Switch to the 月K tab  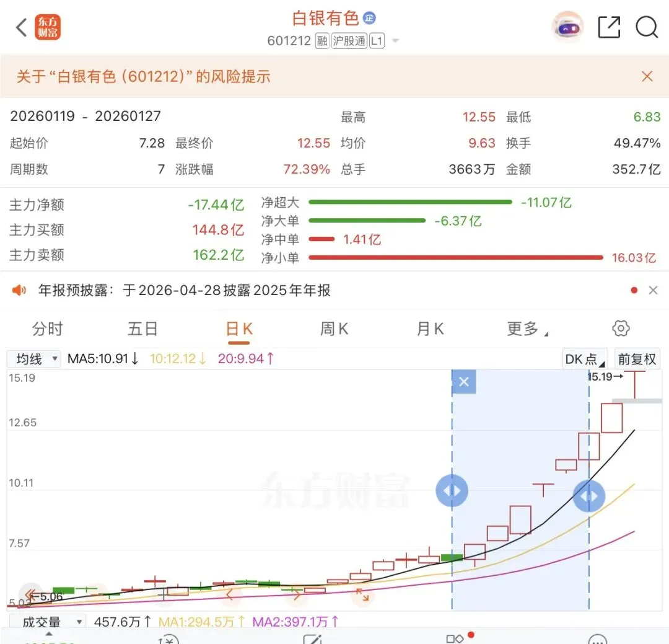(x=430, y=329)
